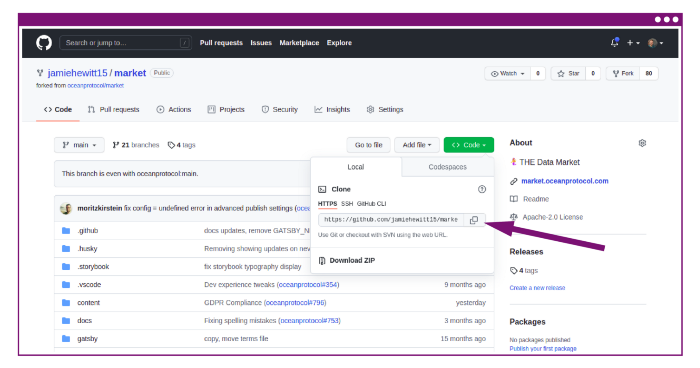Screen dimensions: 700x368
Task: Select the GitHub CLI clone option
Action: click(x=371, y=204)
